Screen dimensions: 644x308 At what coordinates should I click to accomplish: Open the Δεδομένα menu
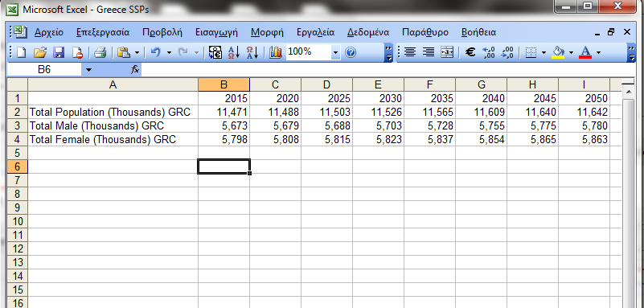coord(368,32)
